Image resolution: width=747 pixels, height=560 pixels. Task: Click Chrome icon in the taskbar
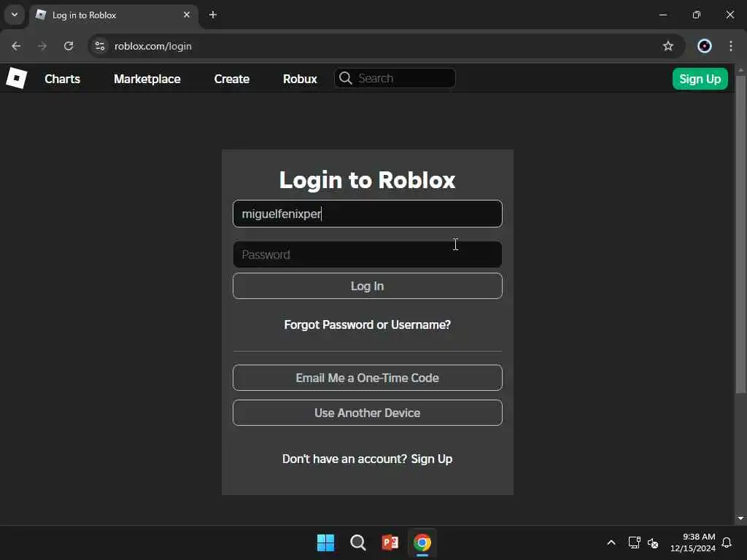(x=422, y=542)
